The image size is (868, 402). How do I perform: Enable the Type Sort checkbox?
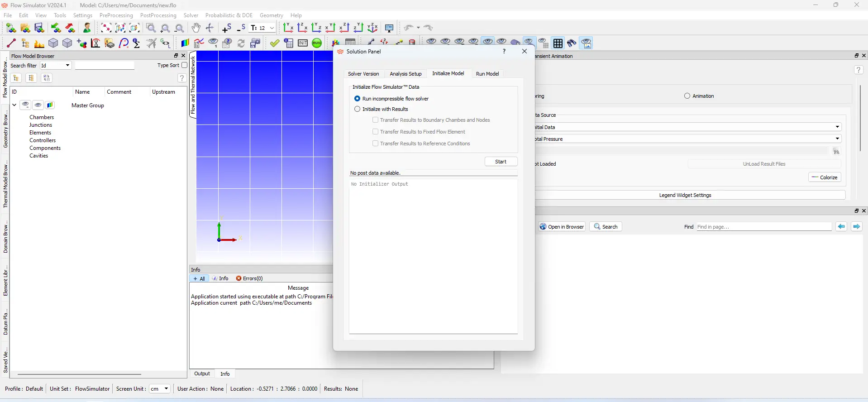tap(184, 65)
